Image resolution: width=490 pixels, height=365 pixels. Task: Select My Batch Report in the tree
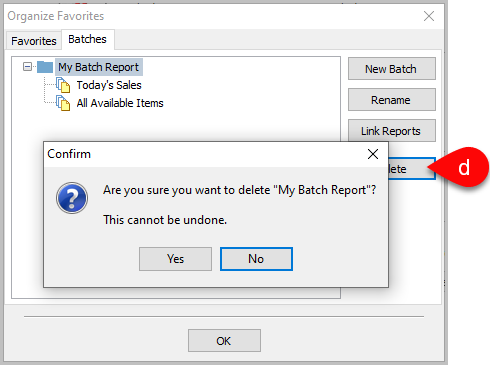(99, 67)
